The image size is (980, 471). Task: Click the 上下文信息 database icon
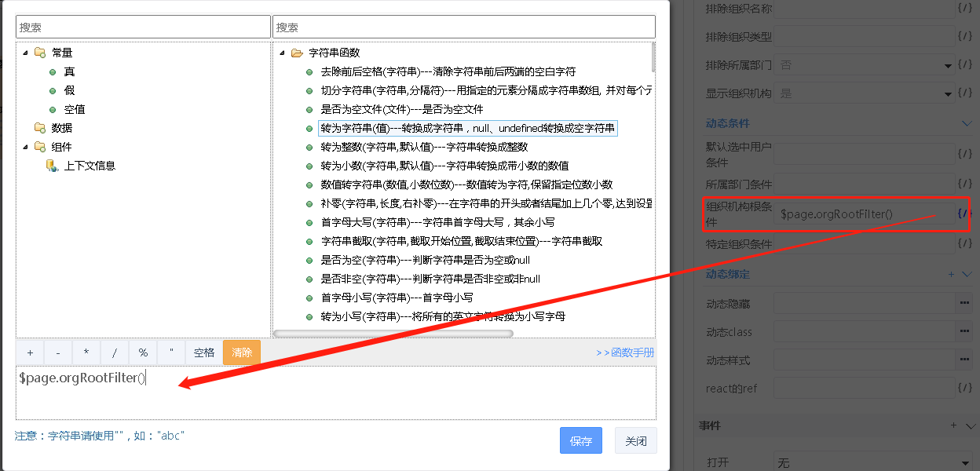click(x=52, y=166)
